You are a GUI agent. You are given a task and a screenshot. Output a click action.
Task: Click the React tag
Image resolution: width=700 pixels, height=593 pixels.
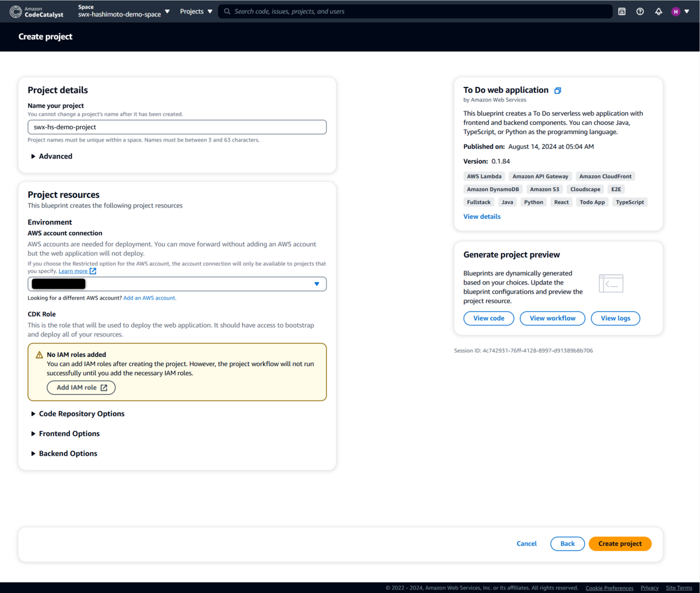tap(561, 202)
